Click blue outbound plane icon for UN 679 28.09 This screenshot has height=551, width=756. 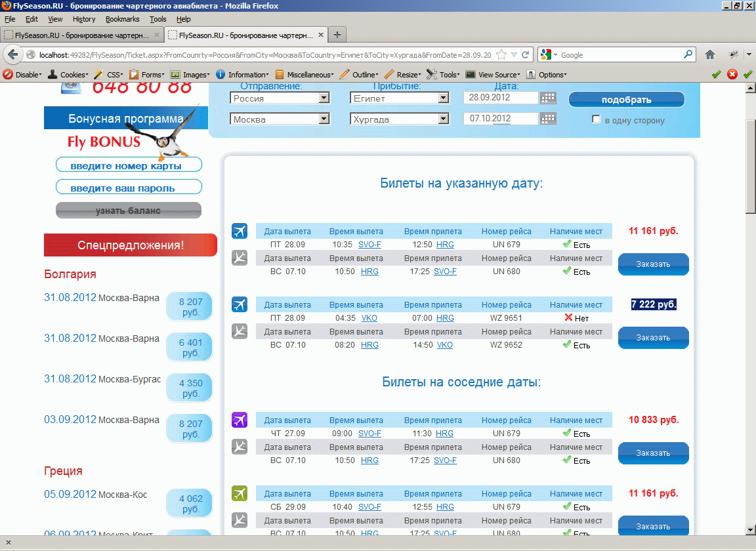[239, 232]
